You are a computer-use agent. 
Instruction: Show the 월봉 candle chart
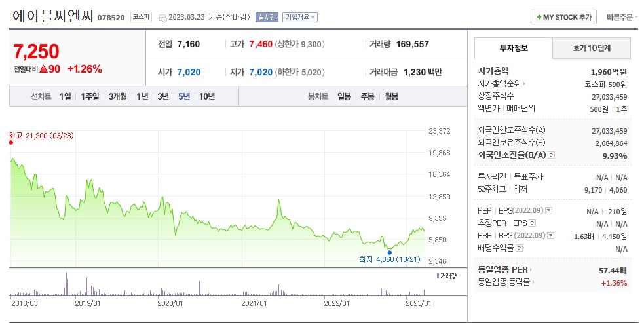(x=391, y=96)
